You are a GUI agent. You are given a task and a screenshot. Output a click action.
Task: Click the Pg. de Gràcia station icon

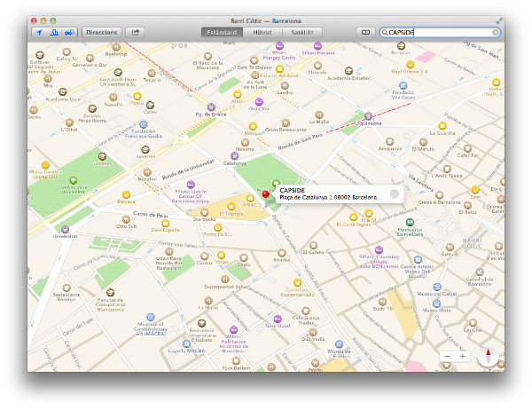[211, 107]
